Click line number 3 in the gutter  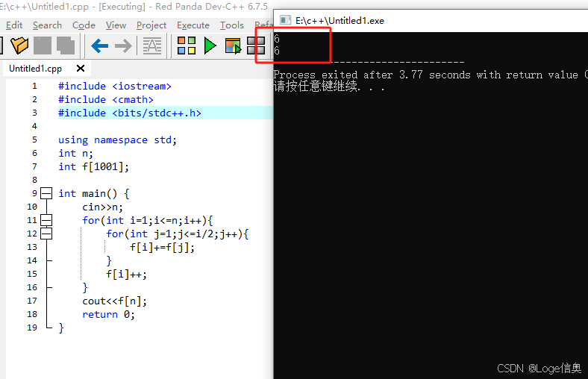pos(34,113)
